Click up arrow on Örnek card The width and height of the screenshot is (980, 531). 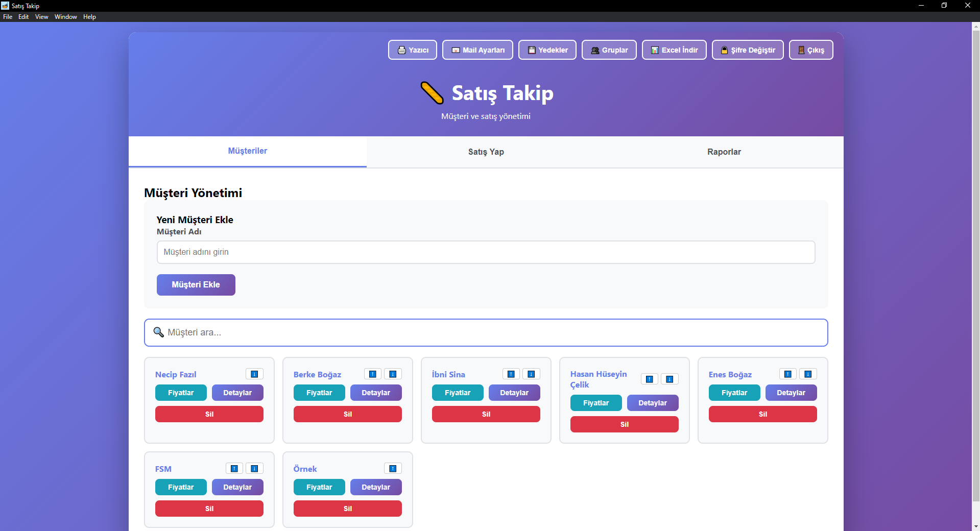pyautogui.click(x=393, y=469)
